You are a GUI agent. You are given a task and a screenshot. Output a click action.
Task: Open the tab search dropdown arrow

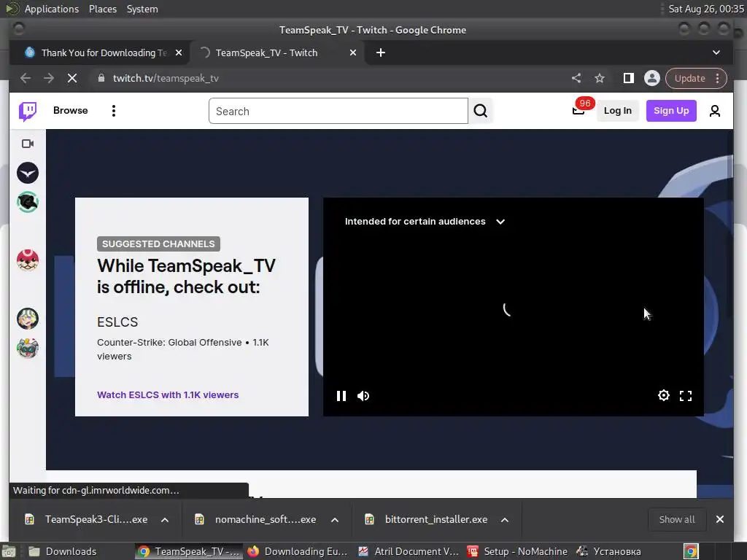pos(716,52)
